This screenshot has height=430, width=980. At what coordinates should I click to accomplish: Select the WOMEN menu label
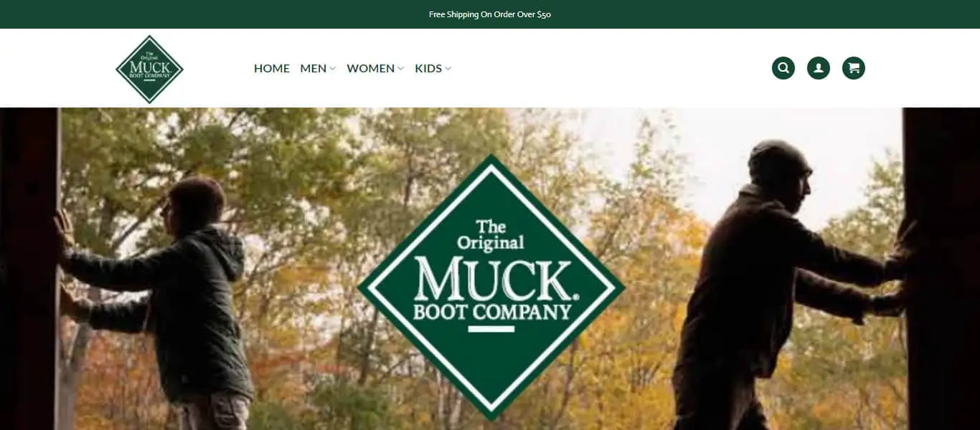click(x=370, y=68)
